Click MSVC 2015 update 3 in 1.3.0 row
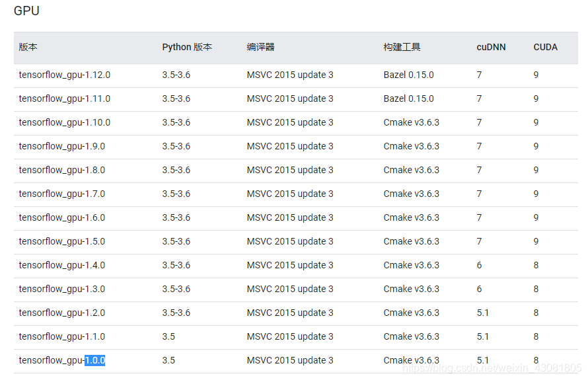 (290, 289)
